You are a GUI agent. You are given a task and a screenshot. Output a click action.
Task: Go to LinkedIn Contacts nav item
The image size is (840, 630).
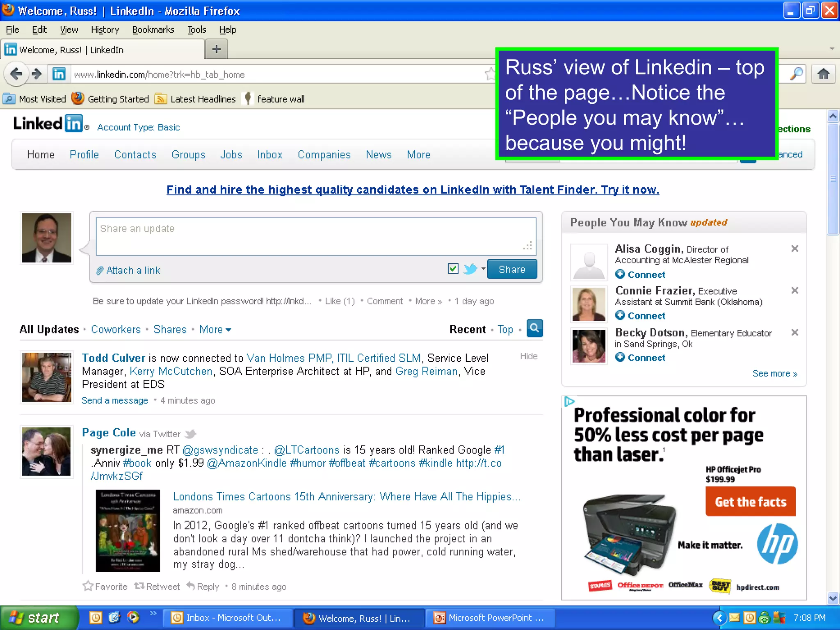(x=135, y=155)
